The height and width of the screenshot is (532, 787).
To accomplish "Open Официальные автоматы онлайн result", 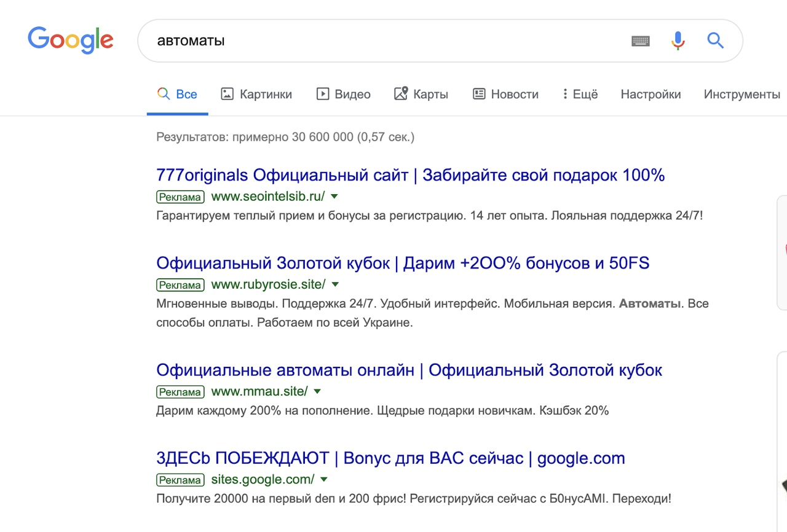I will (x=409, y=370).
